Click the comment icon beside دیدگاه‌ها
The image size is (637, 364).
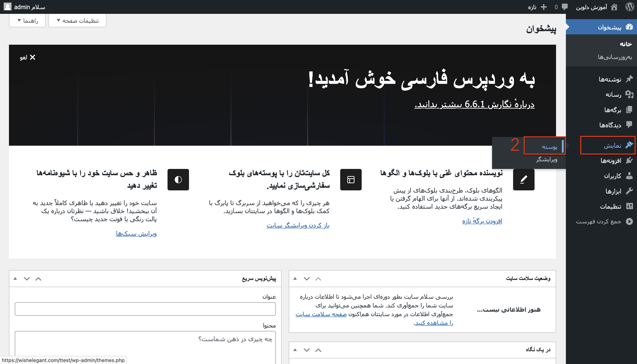629,125
